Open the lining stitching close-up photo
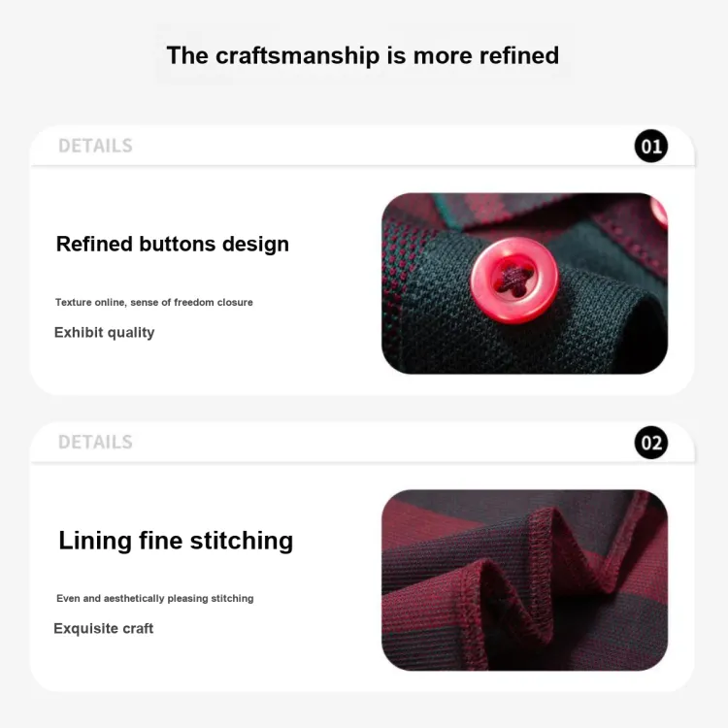The image size is (728, 728). pyautogui.click(x=524, y=579)
